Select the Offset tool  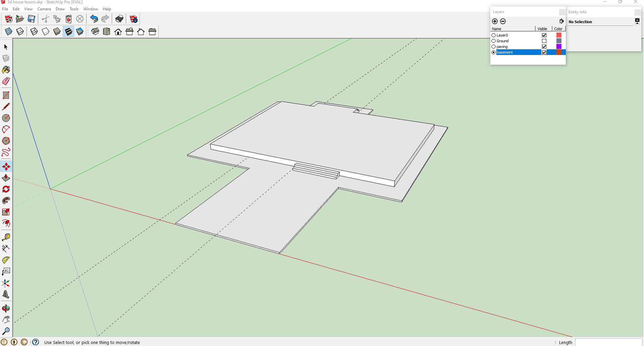coord(6,223)
